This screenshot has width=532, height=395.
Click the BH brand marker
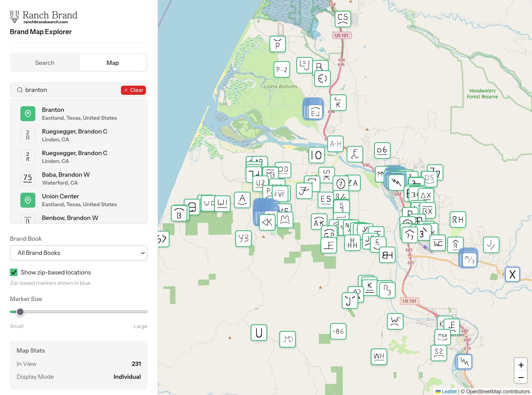tap(387, 255)
